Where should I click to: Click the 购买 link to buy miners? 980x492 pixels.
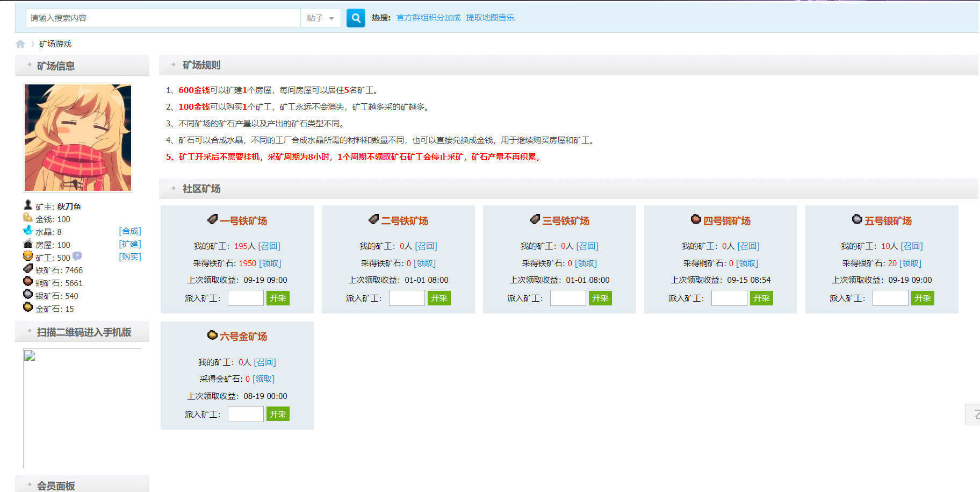pyautogui.click(x=130, y=257)
